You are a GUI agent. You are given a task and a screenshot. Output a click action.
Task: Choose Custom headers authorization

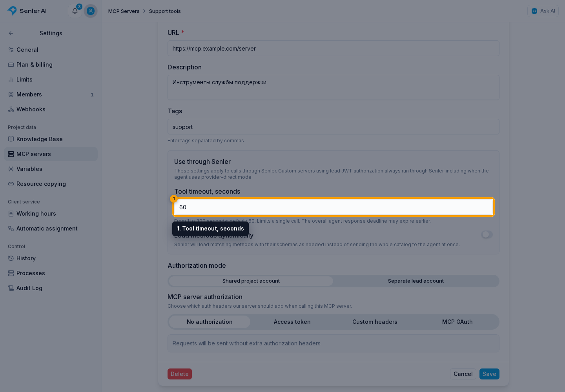[375, 322]
